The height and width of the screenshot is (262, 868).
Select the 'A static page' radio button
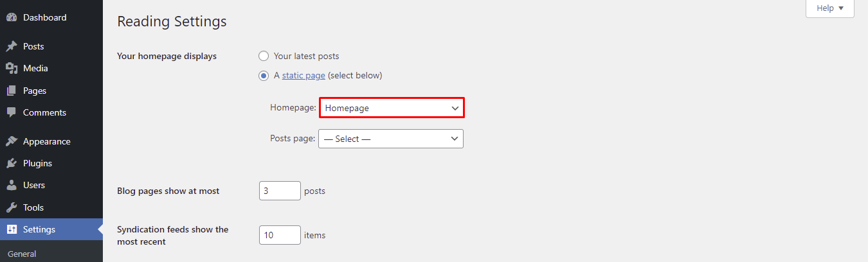(x=264, y=76)
